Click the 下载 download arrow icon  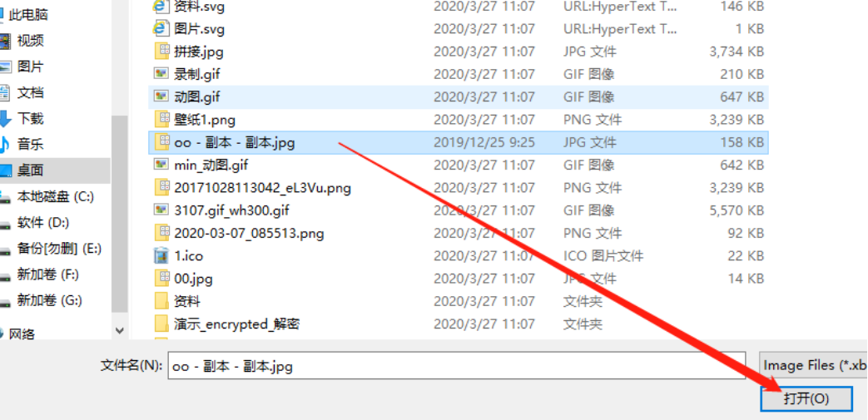coord(4,118)
